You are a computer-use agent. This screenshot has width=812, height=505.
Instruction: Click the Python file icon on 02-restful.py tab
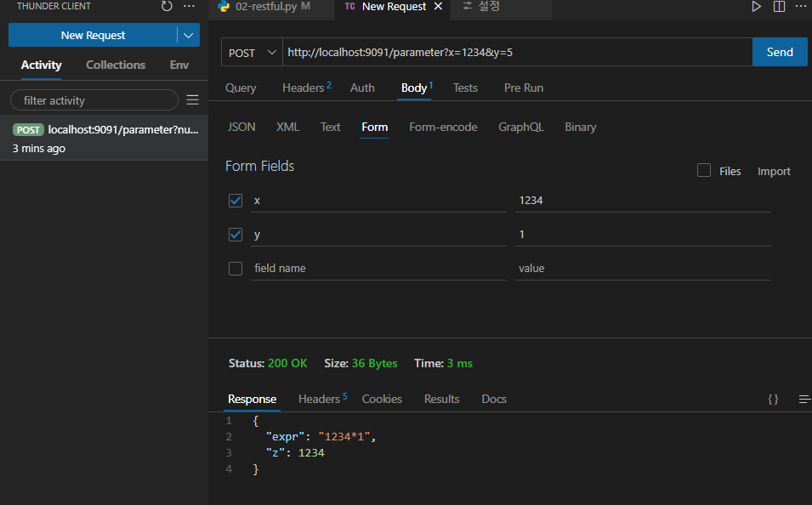(x=224, y=6)
